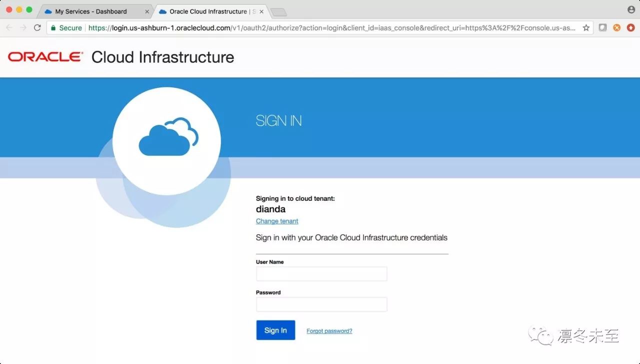Close the Oracle Cloud Infrastructure tab
This screenshot has width=640, height=364.
(x=261, y=11)
